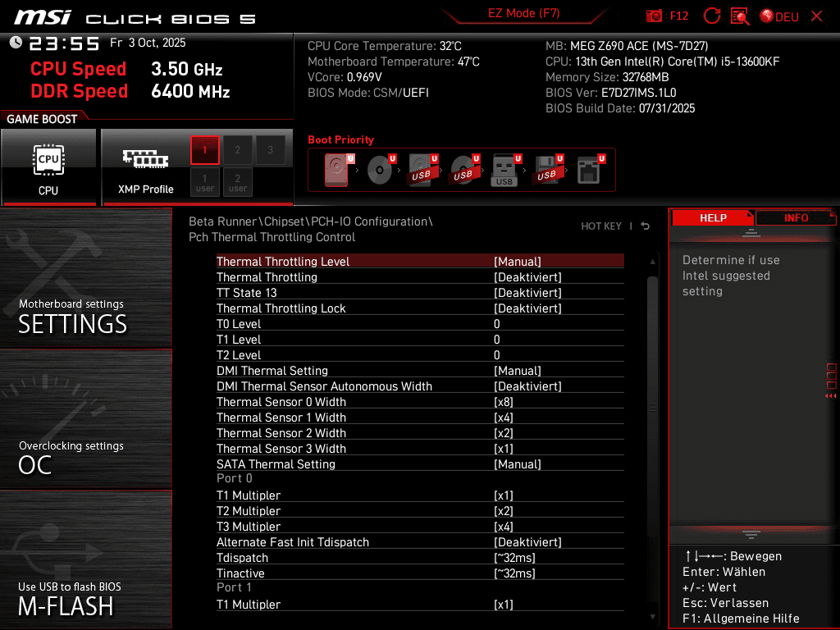Change Thermal Sensor 3 Width [x1]
Image resolution: width=840 pixels, height=630 pixels.
tap(420, 448)
